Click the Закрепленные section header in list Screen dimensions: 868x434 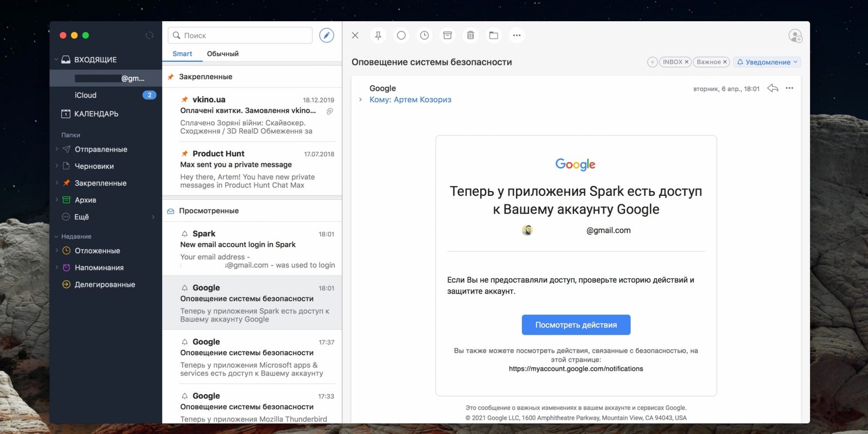point(252,76)
